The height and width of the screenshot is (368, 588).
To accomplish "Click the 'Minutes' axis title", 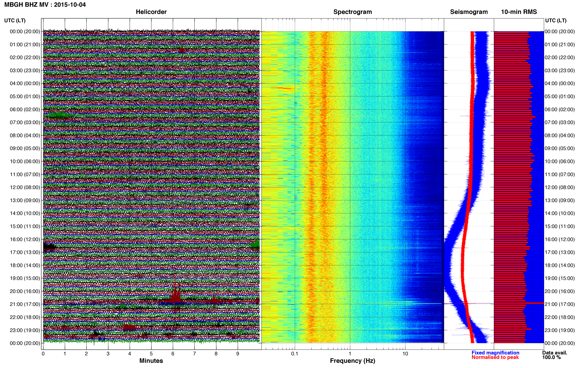I will [x=151, y=361].
